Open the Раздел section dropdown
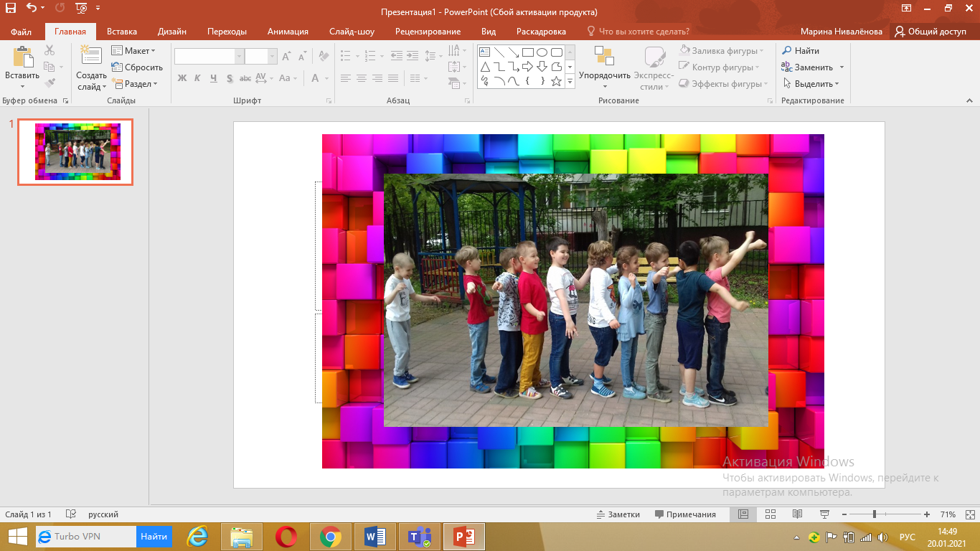The height and width of the screenshot is (551, 980). point(134,84)
